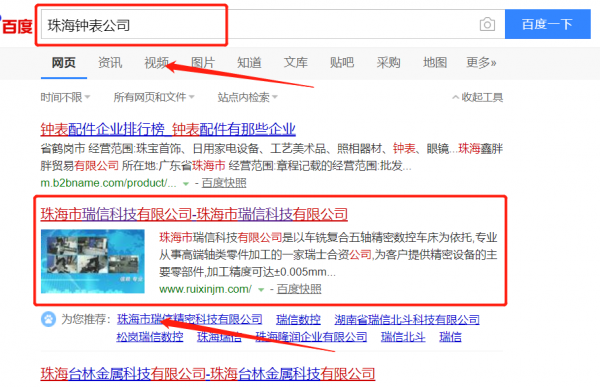Open m.b2bname.com result URL
This screenshot has width=600, height=387.
[109, 183]
